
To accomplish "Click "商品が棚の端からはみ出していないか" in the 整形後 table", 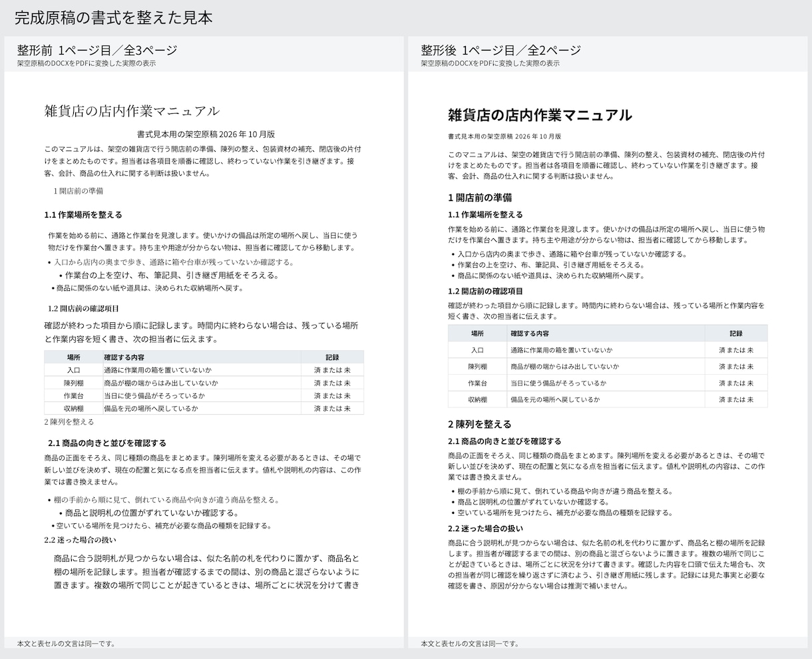I will tap(564, 366).
